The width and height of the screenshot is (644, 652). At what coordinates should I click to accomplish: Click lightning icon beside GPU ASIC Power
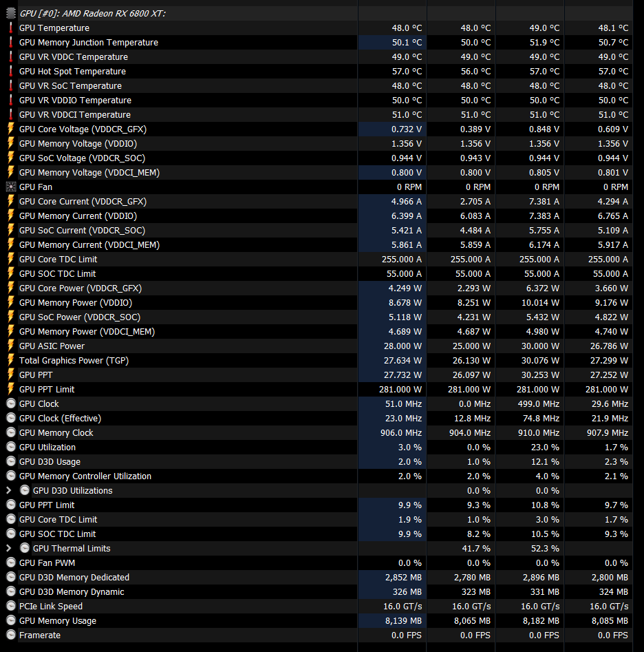pos(11,346)
